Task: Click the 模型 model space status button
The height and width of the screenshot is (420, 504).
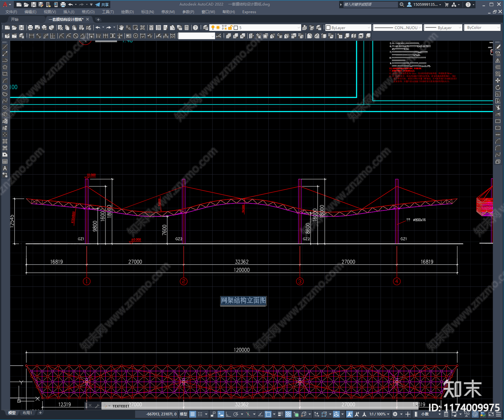Action: 183,414
